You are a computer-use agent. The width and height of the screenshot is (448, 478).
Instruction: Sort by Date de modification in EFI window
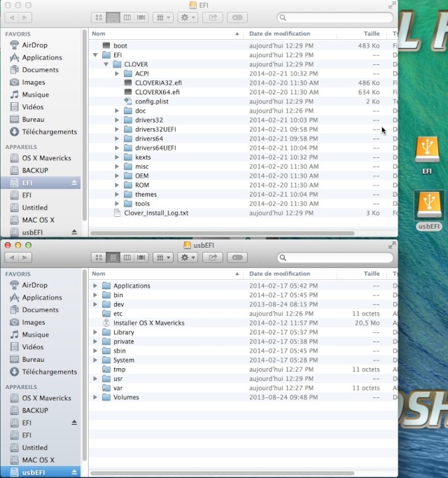pos(290,34)
